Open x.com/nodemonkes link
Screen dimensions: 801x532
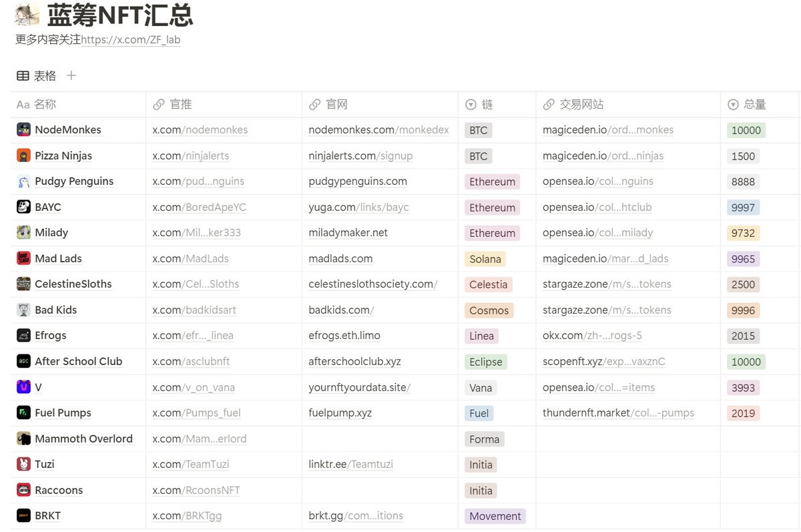pyautogui.click(x=200, y=130)
